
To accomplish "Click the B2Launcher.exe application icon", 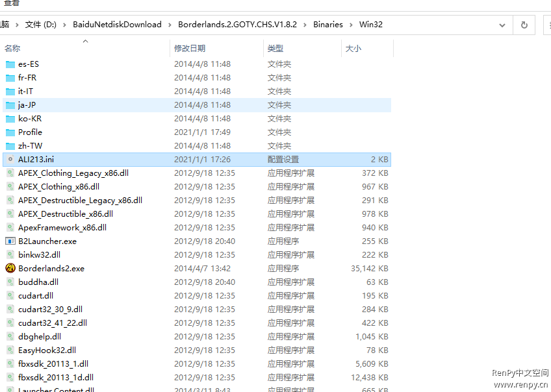I will [x=10, y=241].
